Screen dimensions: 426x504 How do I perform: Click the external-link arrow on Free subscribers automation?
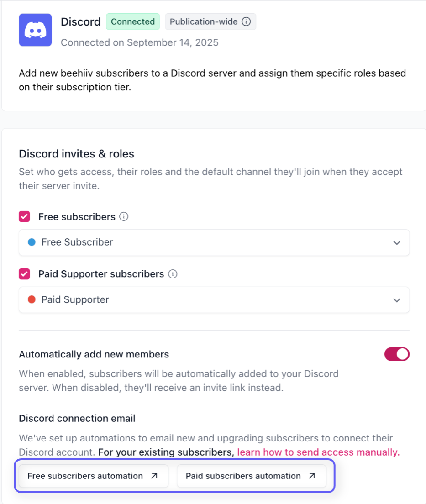(154, 476)
